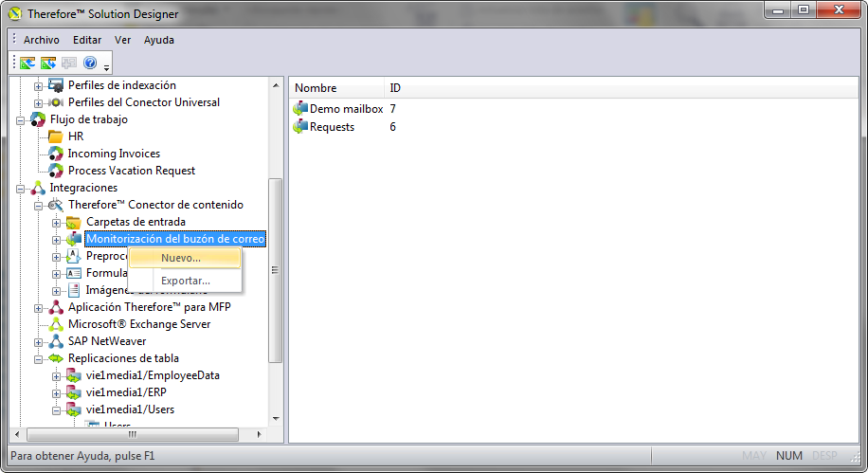Viewport: 868px width, 473px height.
Task: Click the Monitorización del buzón de correo icon
Action: point(74,239)
